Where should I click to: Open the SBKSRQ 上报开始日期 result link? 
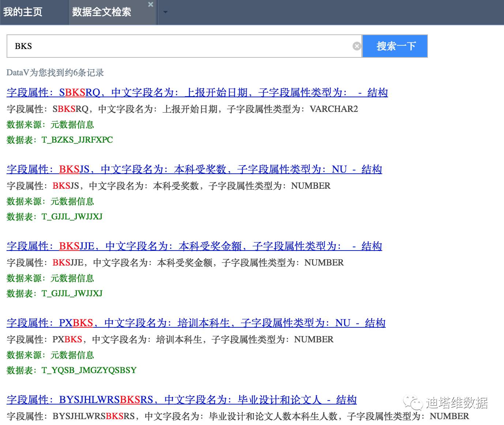197,93
